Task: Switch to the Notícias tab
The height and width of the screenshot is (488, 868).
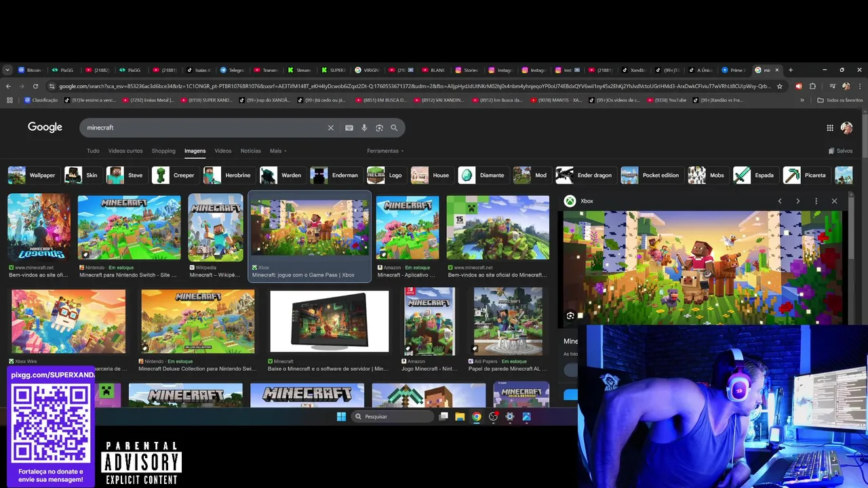Action: point(250,151)
